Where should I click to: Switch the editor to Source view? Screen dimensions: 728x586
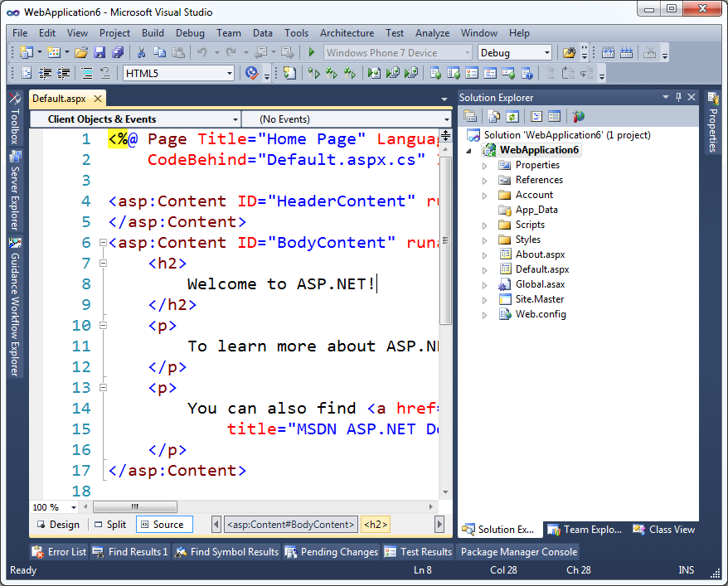[164, 525]
